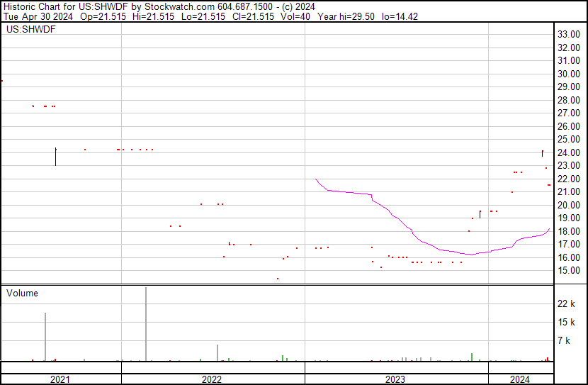This screenshot has width=588, height=385.
Task: Select the 2022 year label on timeline
Action: point(212,379)
